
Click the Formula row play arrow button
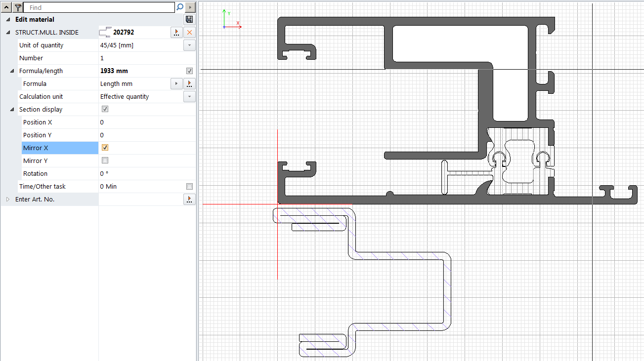tap(176, 83)
